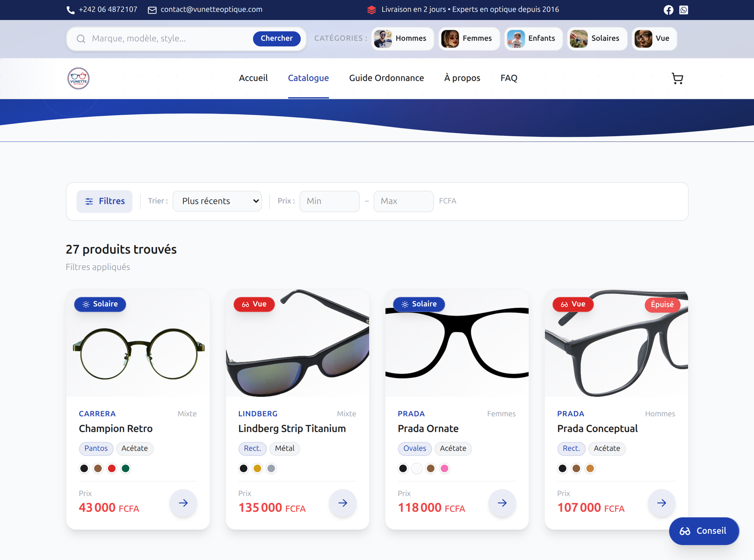Click the Chercher search button

tap(277, 39)
